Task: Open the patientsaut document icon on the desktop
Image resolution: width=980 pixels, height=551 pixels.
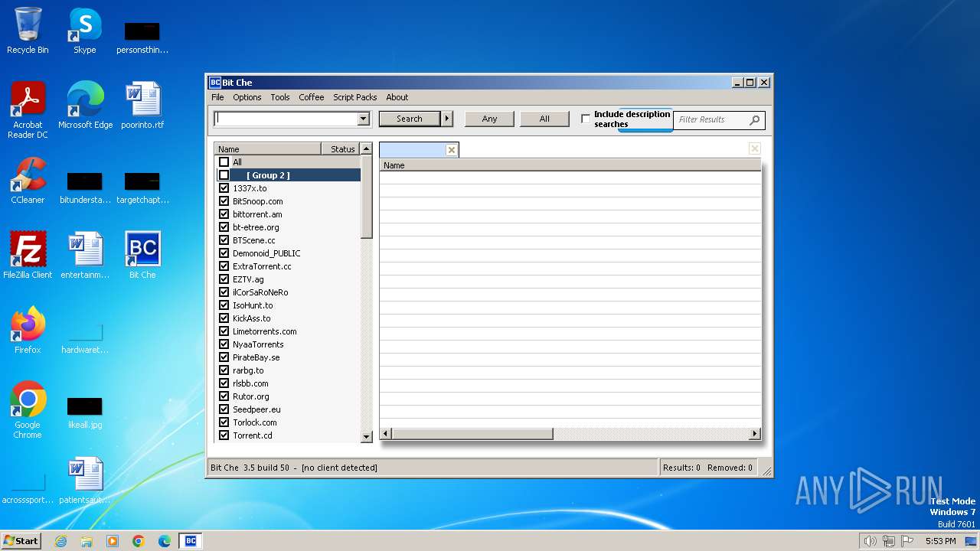Action: pyautogui.click(x=85, y=480)
